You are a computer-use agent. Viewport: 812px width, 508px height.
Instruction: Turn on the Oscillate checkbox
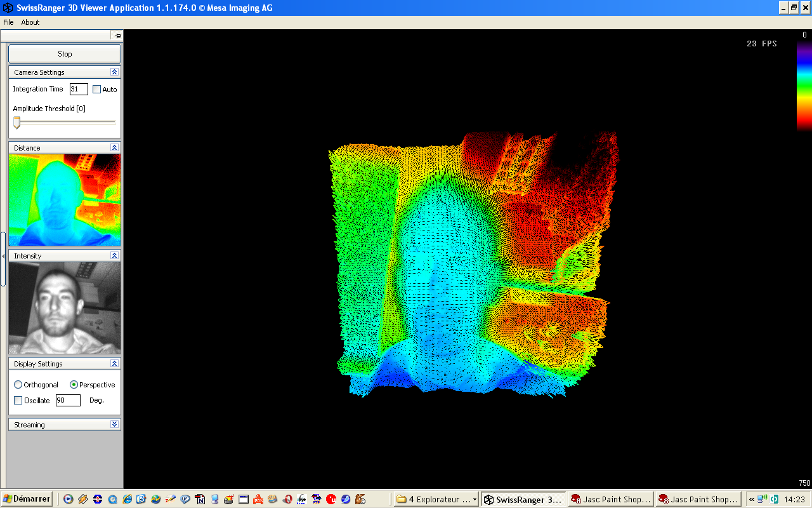pyautogui.click(x=18, y=401)
